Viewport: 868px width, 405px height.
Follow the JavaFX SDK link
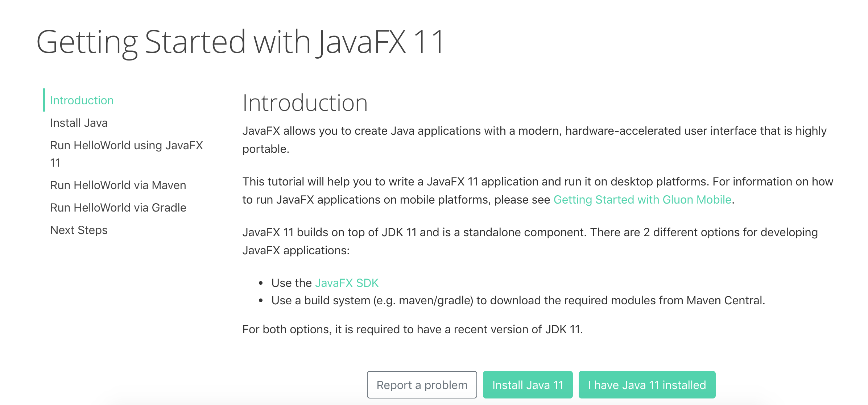point(347,283)
